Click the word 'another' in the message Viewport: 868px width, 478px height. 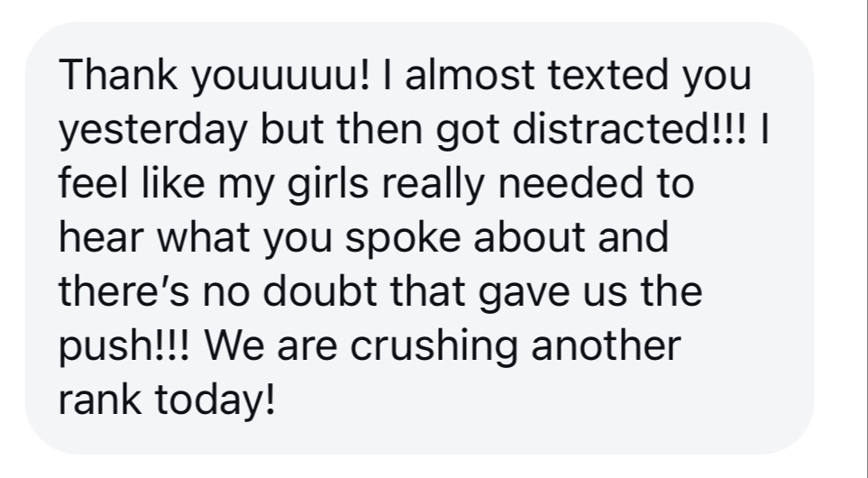(x=607, y=346)
